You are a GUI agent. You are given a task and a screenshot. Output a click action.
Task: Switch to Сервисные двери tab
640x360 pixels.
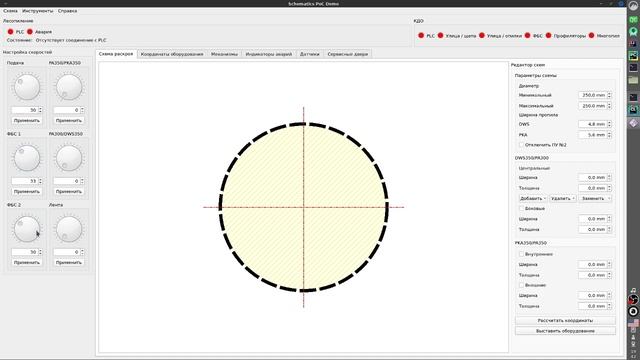click(x=347, y=54)
